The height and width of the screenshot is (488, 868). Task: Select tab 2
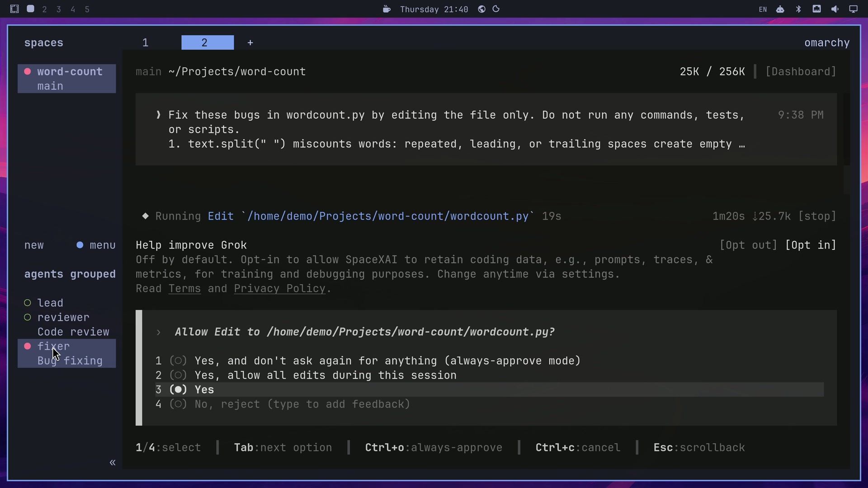[x=208, y=42]
